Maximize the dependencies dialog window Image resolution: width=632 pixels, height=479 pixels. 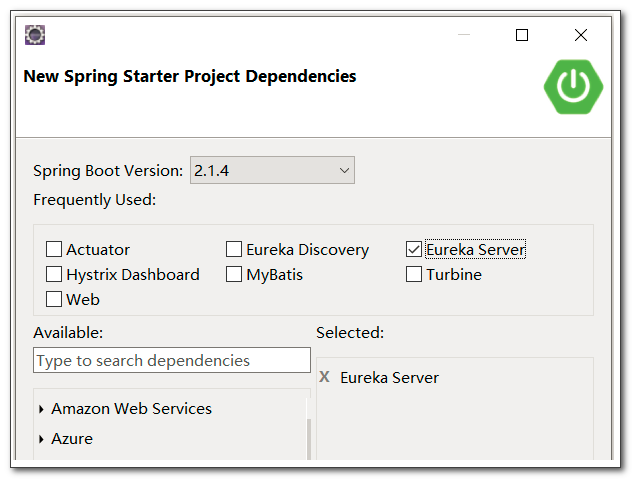click(521, 35)
